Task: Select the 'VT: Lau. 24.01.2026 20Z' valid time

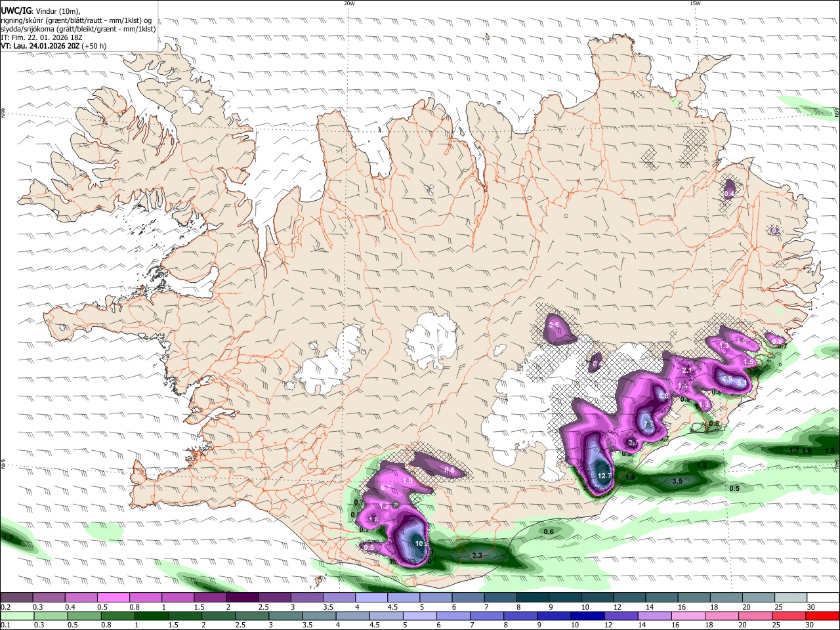Action: (x=41, y=47)
